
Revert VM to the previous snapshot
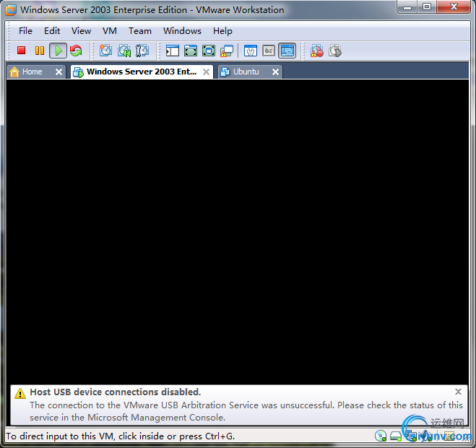[124, 51]
